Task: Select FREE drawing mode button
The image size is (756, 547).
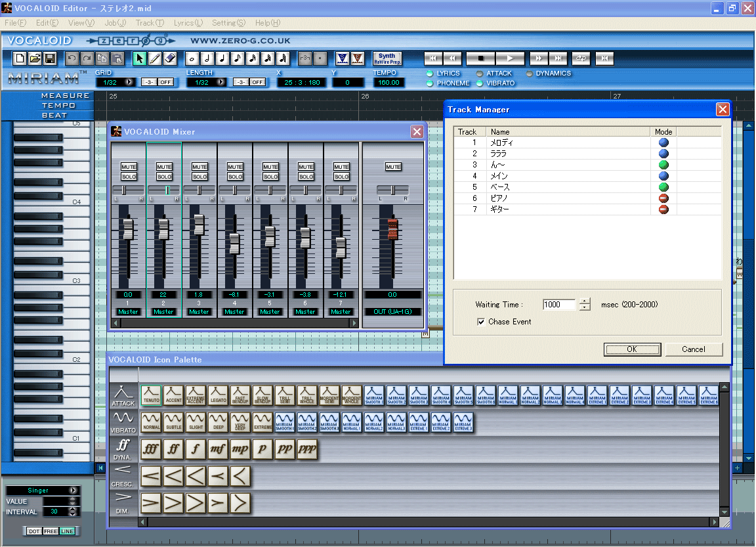Action: coord(51,531)
